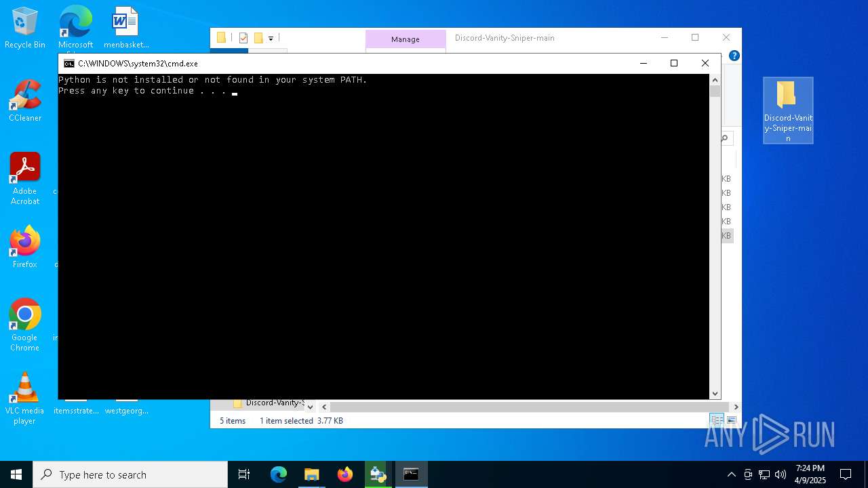Minimize the Discord-Vanity-Sniper-main Explorer window

[665, 37]
